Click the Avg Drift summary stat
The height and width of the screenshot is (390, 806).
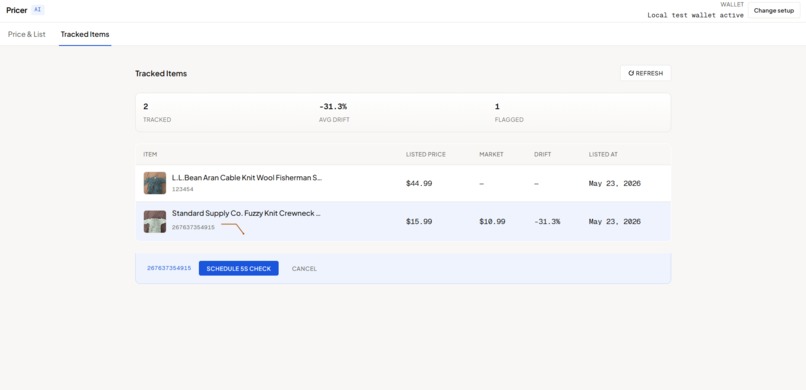(333, 113)
